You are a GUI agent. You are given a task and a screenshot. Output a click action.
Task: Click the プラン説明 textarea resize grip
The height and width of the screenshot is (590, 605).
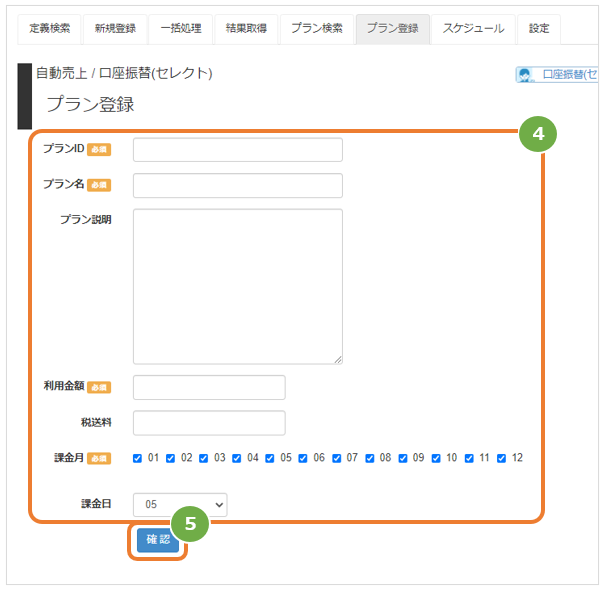point(338,360)
